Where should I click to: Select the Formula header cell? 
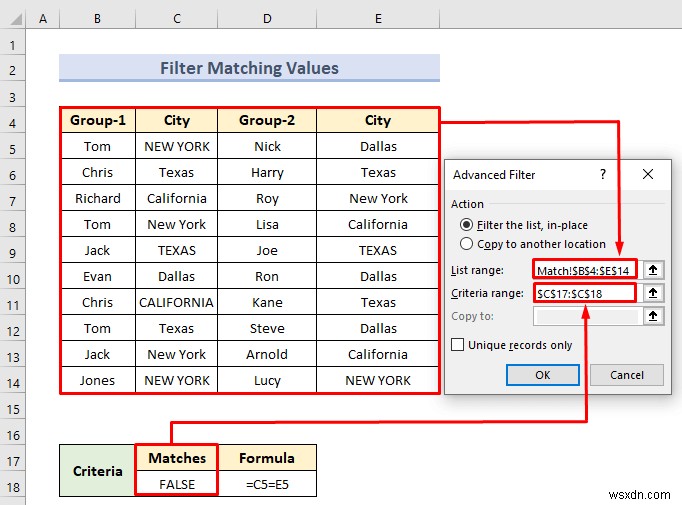pos(267,458)
